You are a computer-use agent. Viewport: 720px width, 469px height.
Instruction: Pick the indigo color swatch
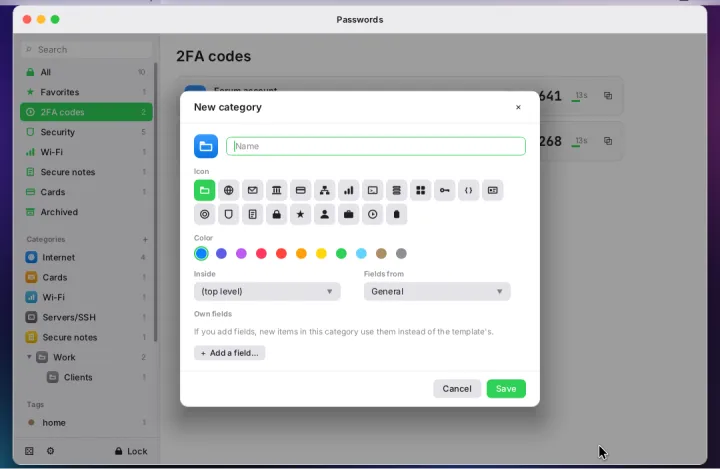click(x=221, y=253)
